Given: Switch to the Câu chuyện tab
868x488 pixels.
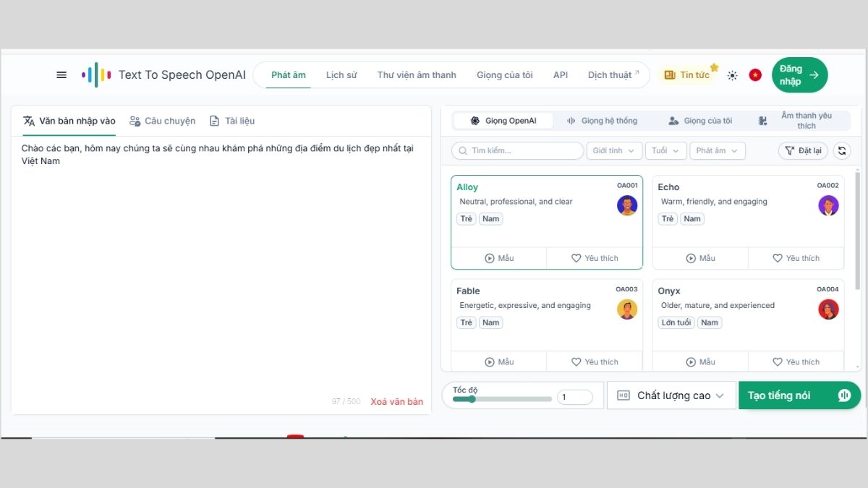Looking at the screenshot, I should 163,121.
